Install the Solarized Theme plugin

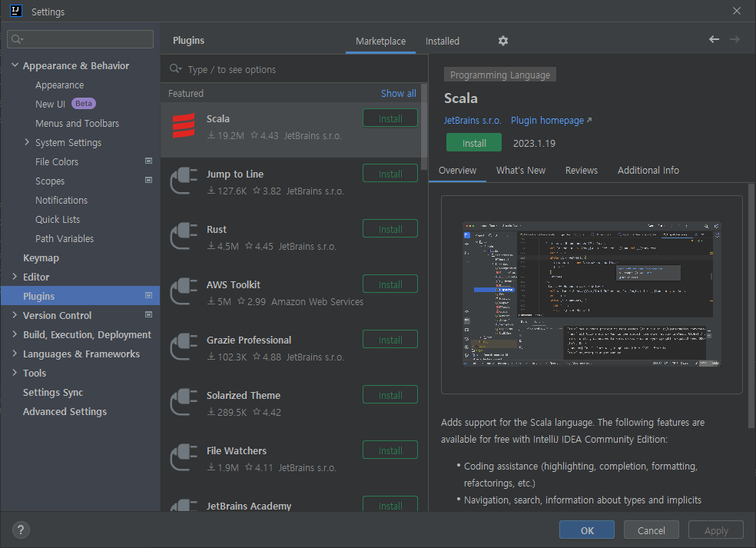(390, 395)
